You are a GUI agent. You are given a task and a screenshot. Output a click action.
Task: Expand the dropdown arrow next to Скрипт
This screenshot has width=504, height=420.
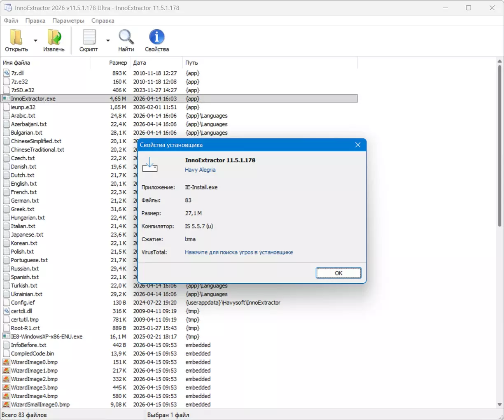pos(108,40)
